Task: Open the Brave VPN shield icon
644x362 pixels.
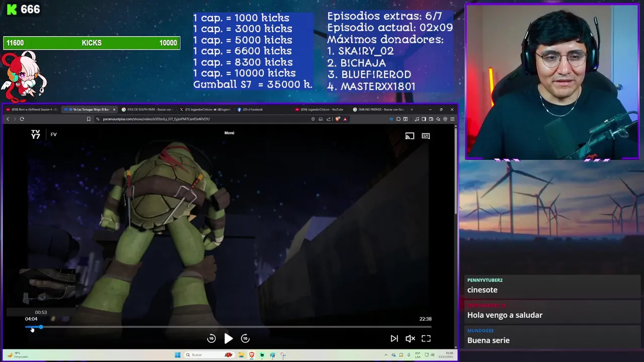Action: click(445, 119)
